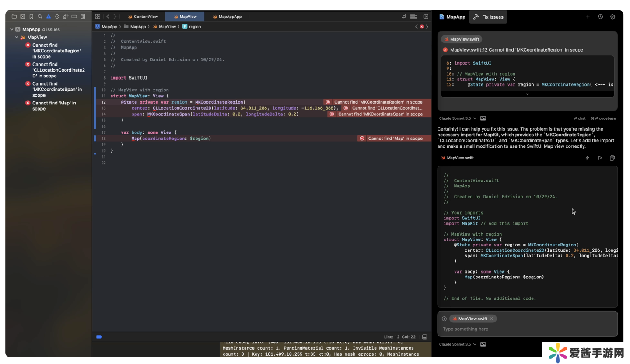Click the lightning bolt apply icon

(588, 158)
